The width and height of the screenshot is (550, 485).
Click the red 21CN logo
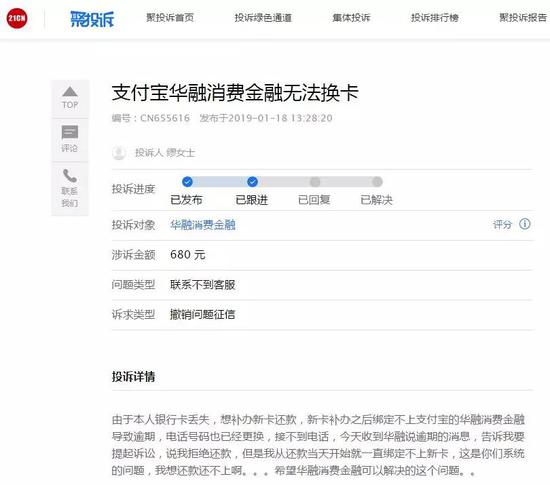tap(17, 18)
